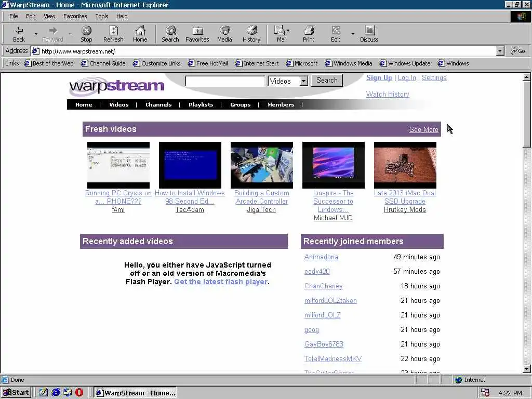Open the Windows Update links-bar item
This screenshot has width=532, height=399.
tap(405, 63)
